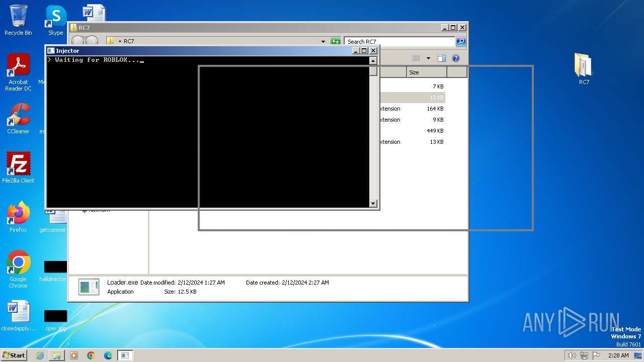The width and height of the screenshot is (644, 362).
Task: Click the RC7 address bar path
Action: click(x=129, y=42)
